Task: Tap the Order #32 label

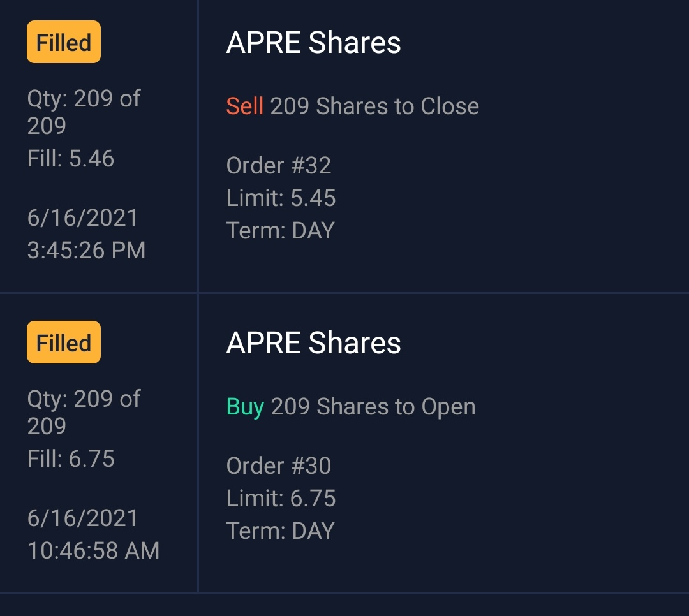Action: point(279,166)
